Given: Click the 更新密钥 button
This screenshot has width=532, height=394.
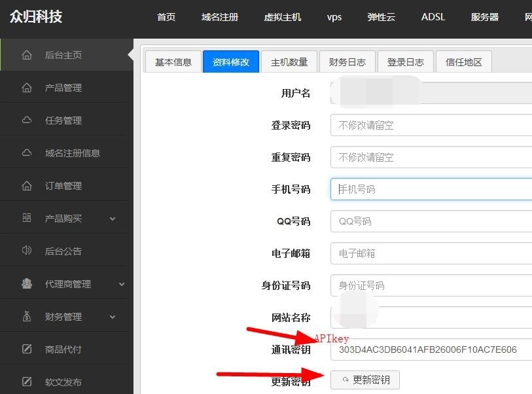Looking at the screenshot, I should (x=365, y=380).
